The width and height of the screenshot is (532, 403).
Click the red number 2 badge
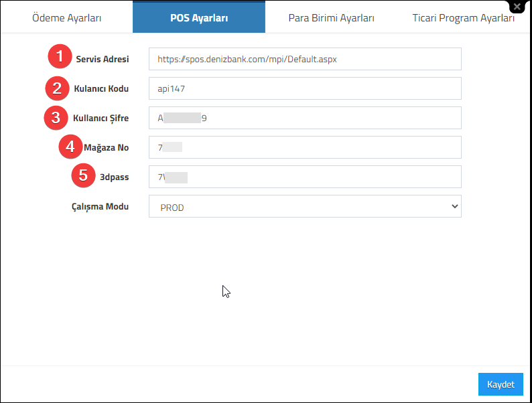[57, 88]
